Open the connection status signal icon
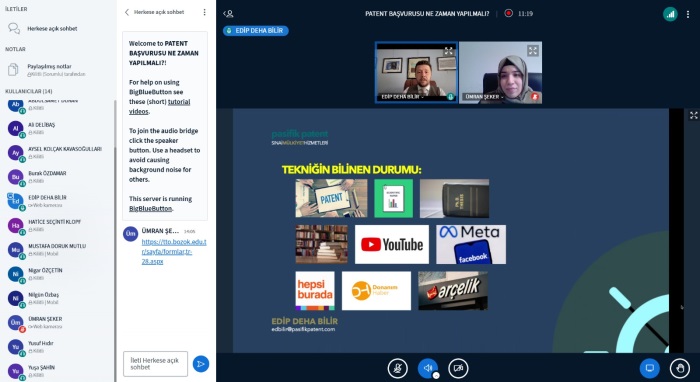Viewport: 700px width, 382px height. click(x=670, y=14)
